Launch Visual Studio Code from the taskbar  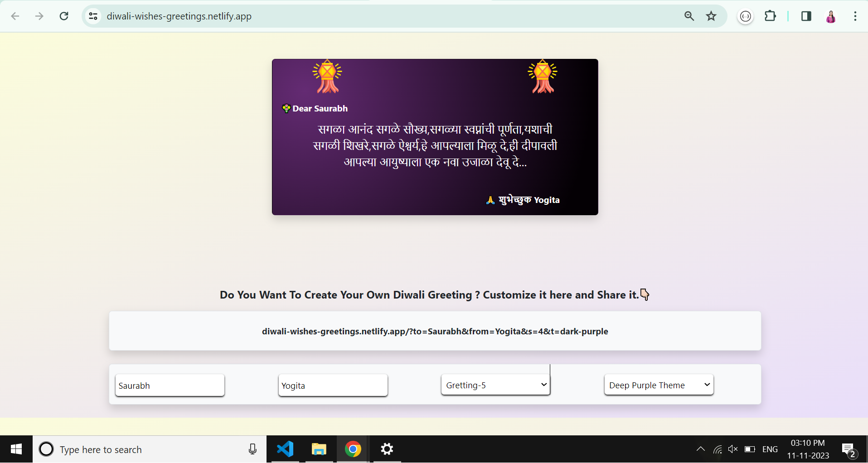pos(285,449)
